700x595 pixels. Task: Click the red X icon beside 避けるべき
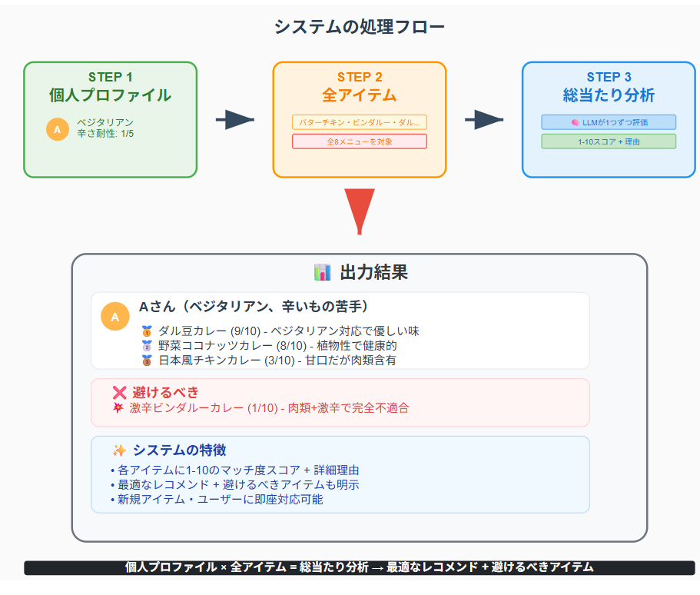120,393
